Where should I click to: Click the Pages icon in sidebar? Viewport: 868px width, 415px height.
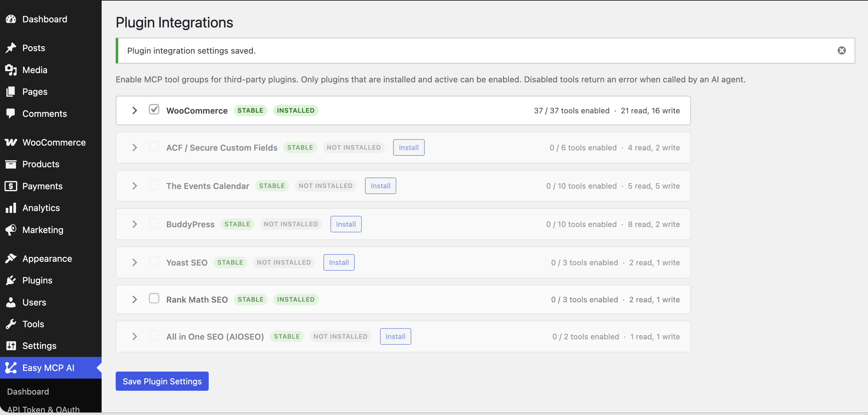pos(11,92)
